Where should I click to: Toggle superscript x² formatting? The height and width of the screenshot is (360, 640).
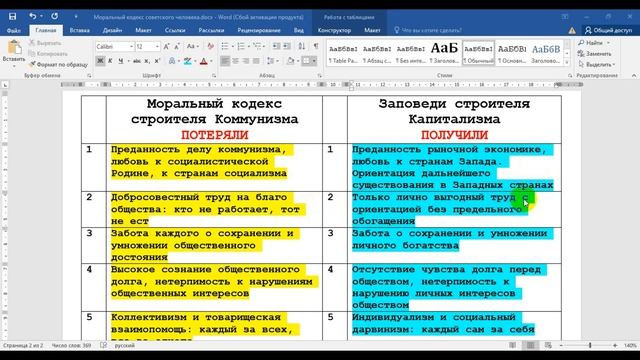click(157, 61)
